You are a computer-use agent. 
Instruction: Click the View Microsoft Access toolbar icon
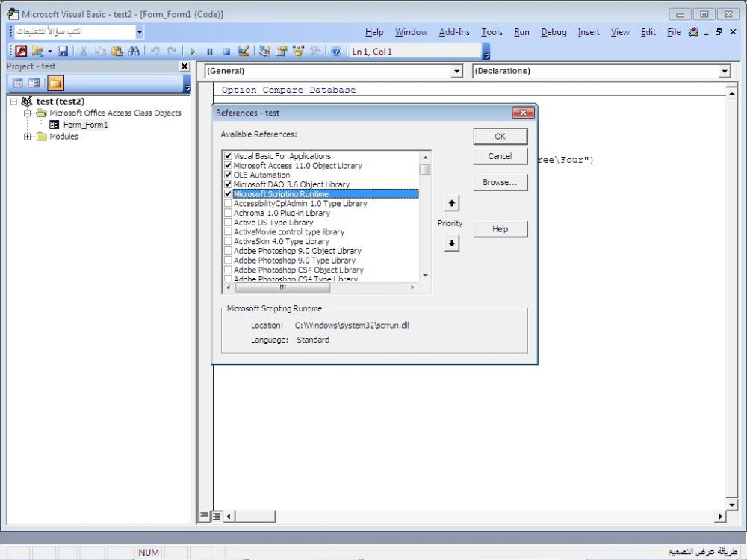[21, 51]
